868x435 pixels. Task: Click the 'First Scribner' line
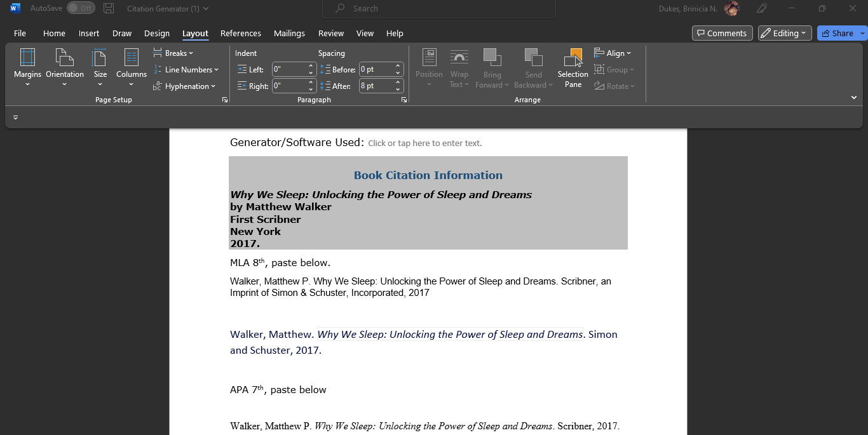(266, 219)
